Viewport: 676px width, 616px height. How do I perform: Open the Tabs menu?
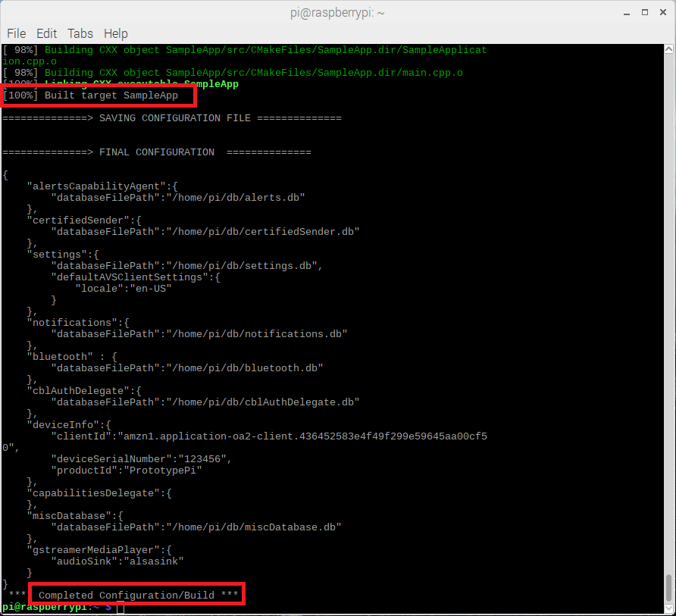pyautogui.click(x=80, y=33)
